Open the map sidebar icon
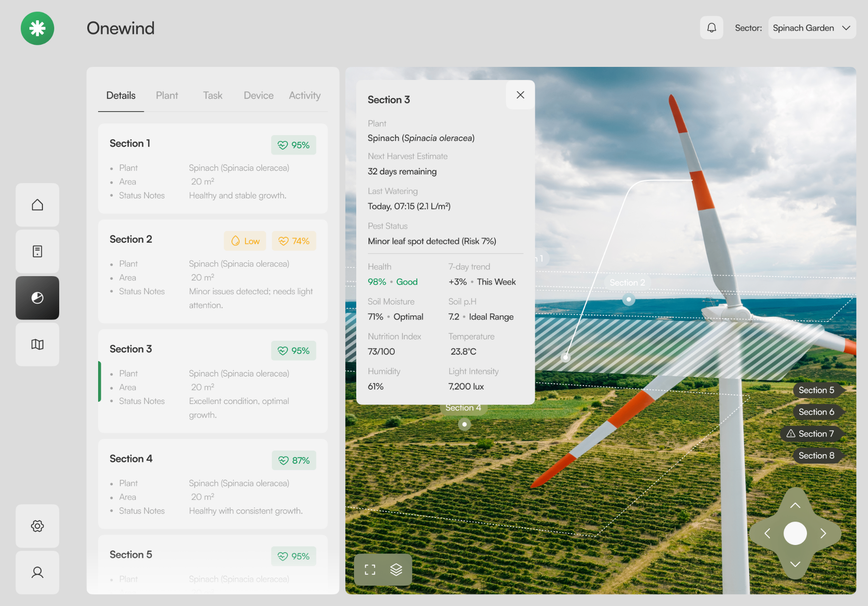 point(38,344)
